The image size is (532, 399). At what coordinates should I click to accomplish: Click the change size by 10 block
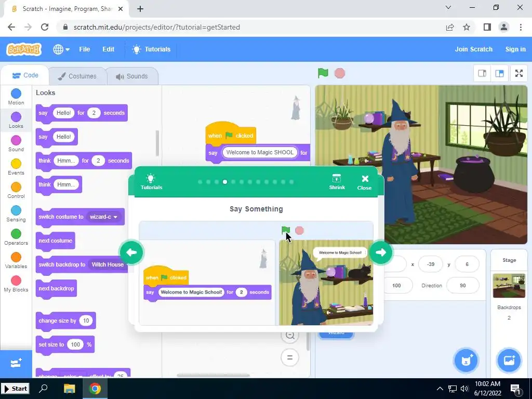click(66, 321)
